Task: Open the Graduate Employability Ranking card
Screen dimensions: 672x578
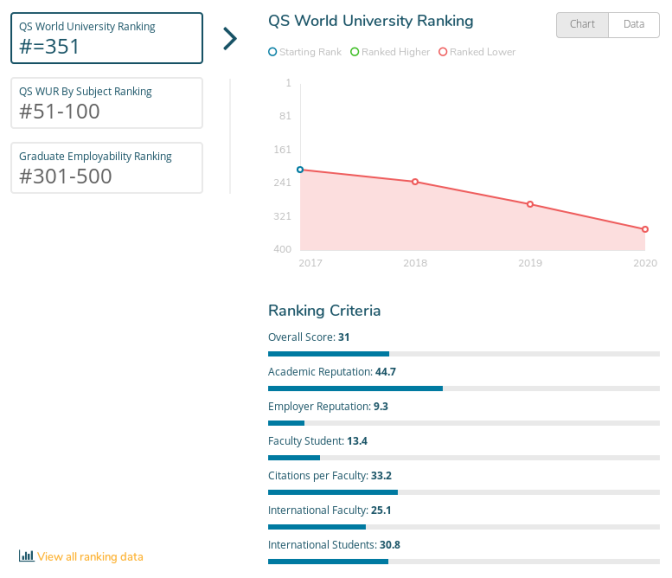Action: [x=107, y=168]
